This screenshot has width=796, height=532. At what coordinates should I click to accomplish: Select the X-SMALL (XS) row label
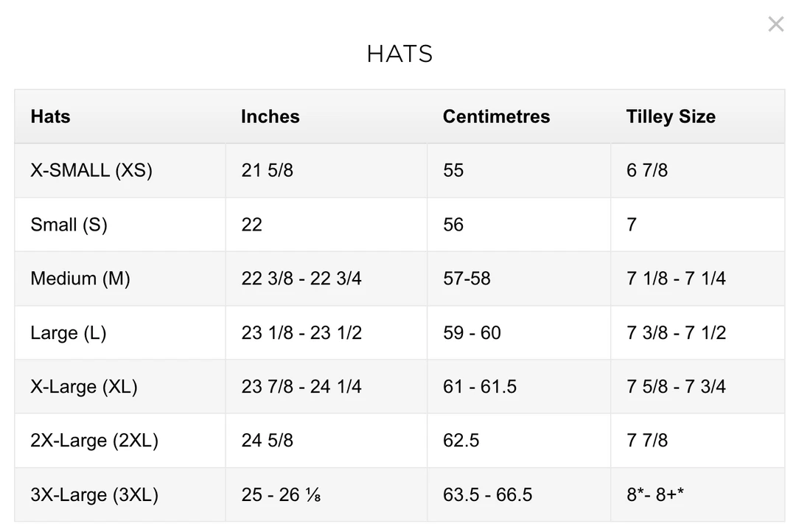pyautogui.click(x=91, y=170)
